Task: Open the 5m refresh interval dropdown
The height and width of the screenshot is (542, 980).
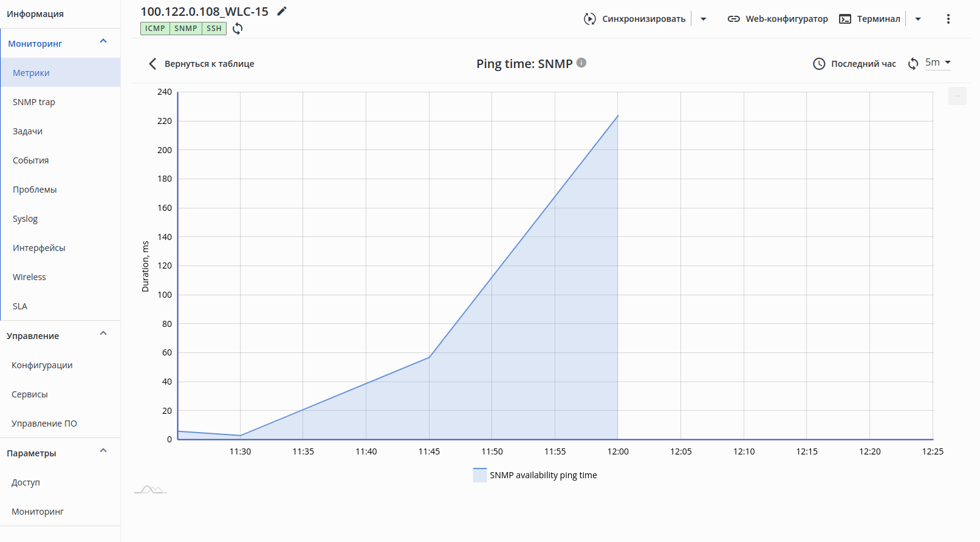Action: point(938,63)
